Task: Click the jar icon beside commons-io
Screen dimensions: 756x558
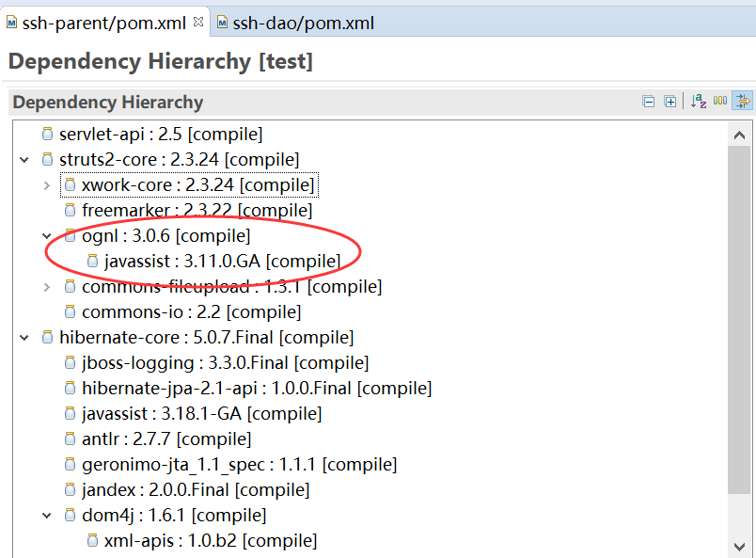Action: (x=70, y=311)
